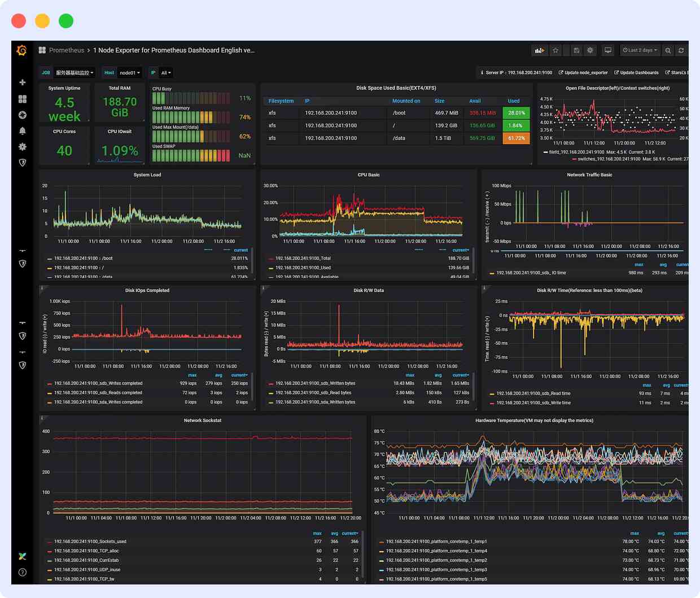Follow the Update node_exporter link
The image size is (700, 598).
(584, 72)
